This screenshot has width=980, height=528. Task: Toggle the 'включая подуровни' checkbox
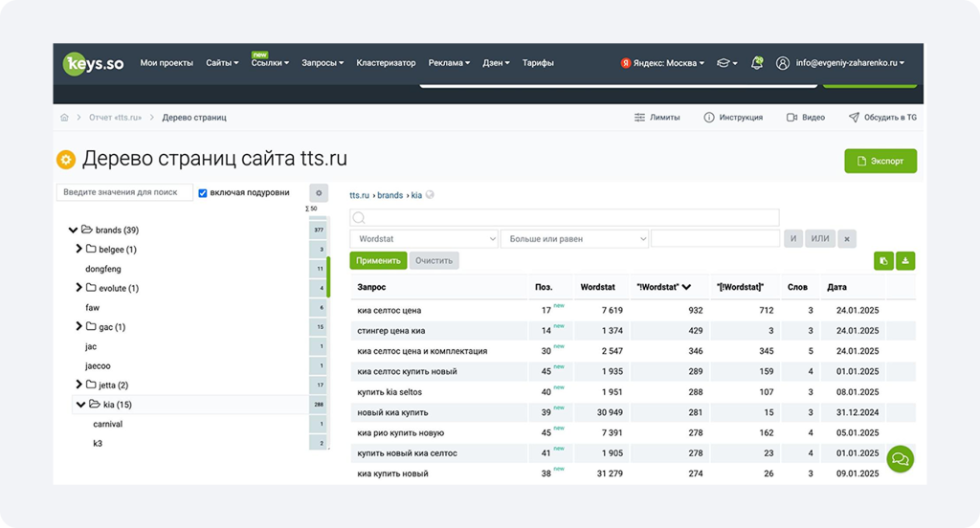(203, 193)
